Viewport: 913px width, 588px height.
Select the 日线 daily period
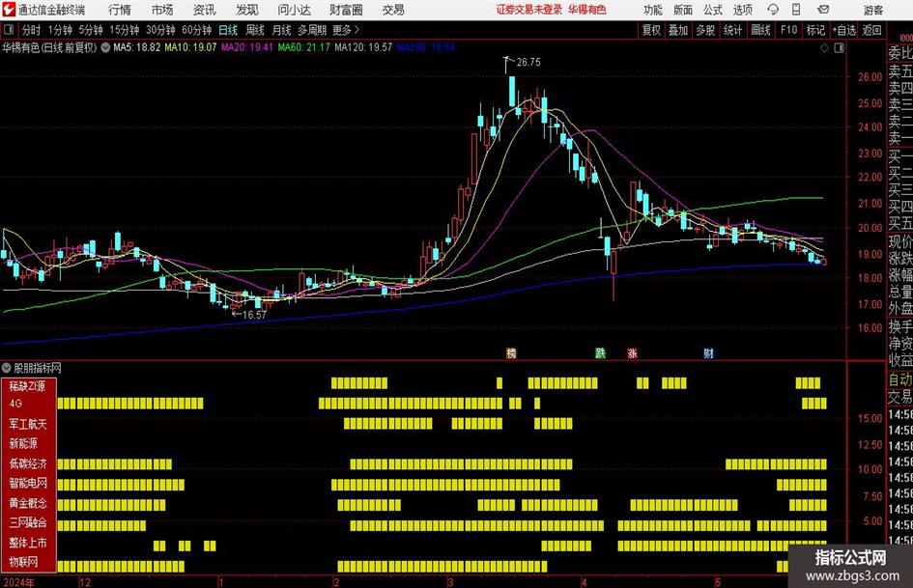pyautogui.click(x=228, y=30)
